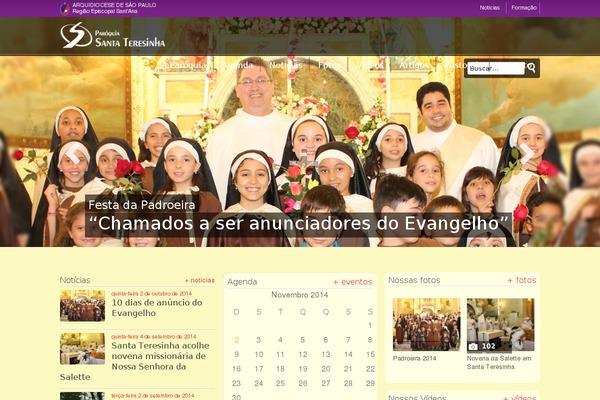Select day 25 in the calendar

(280, 383)
